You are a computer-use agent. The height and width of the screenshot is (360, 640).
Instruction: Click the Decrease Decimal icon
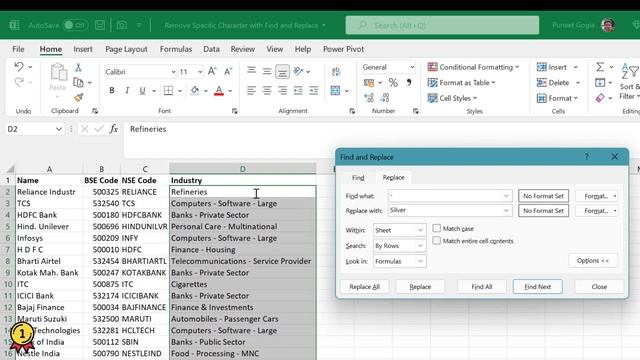[385, 98]
